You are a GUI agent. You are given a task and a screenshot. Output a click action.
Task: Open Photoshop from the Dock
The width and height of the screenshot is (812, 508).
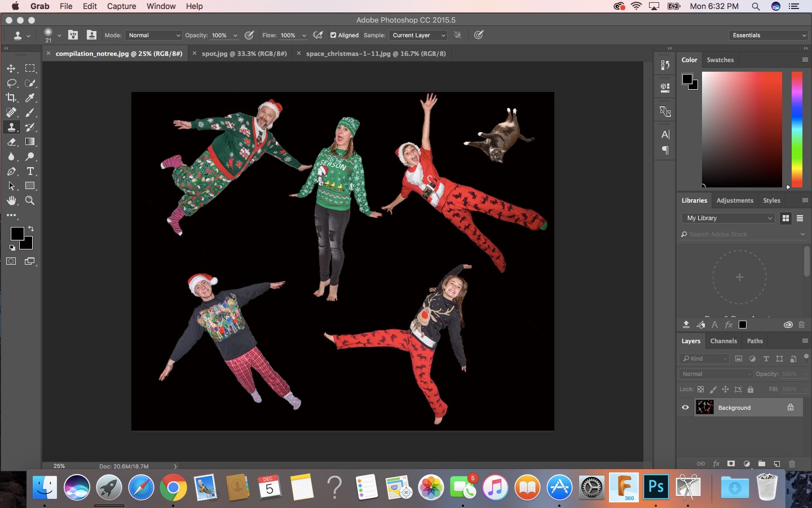point(656,487)
